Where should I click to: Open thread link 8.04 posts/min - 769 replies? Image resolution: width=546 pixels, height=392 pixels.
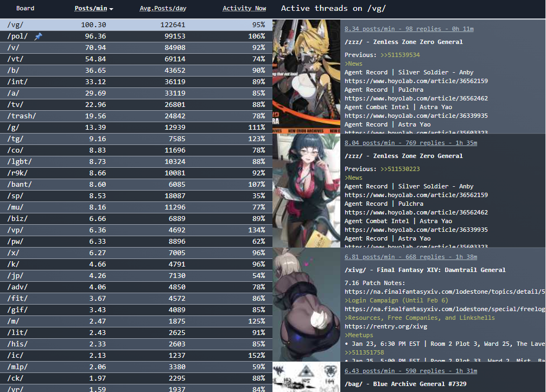(x=410, y=143)
